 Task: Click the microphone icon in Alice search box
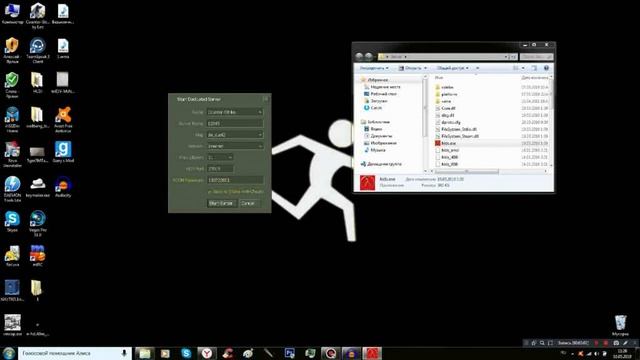(x=124, y=353)
